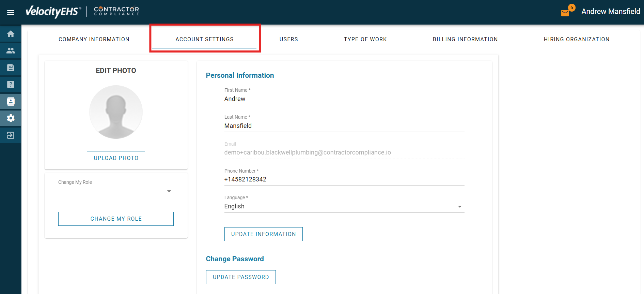Click the help question mark icon
The width and height of the screenshot is (644, 294).
point(11,84)
